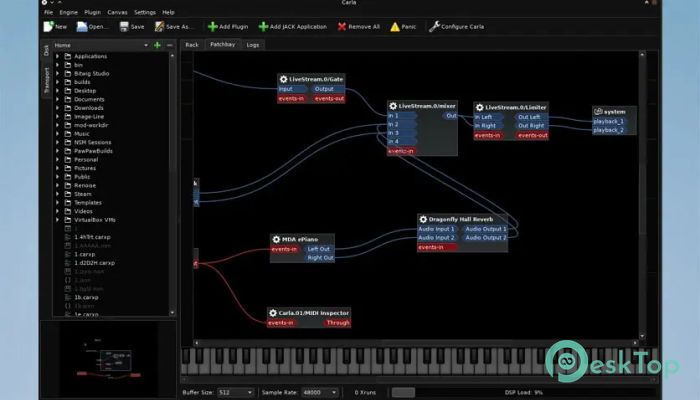
Task: Click file icon of 1.4h9t.carxp
Action: click(x=68, y=237)
